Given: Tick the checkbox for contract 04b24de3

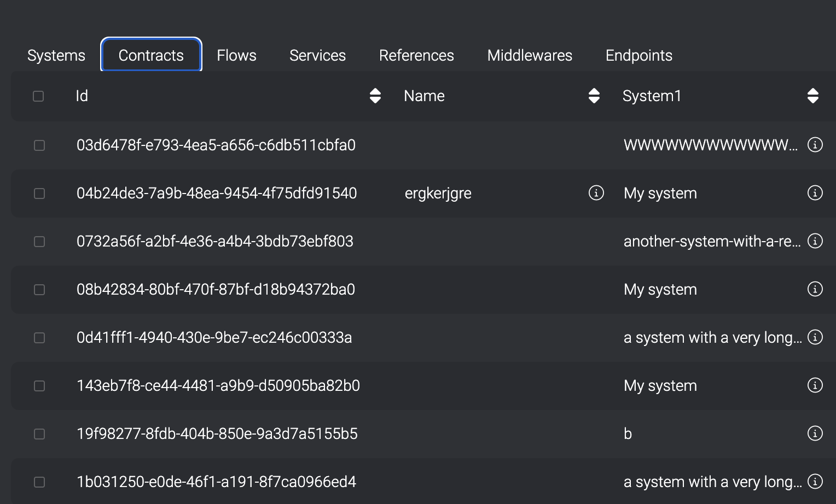Looking at the screenshot, I should 39,194.
